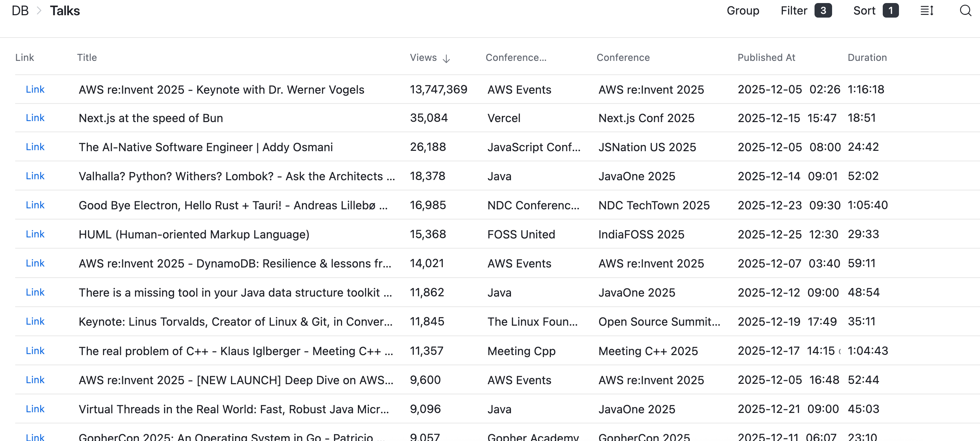This screenshot has height=441, width=980.
Task: Open the Filter menu with 3 active
Action: pyautogui.click(x=805, y=11)
